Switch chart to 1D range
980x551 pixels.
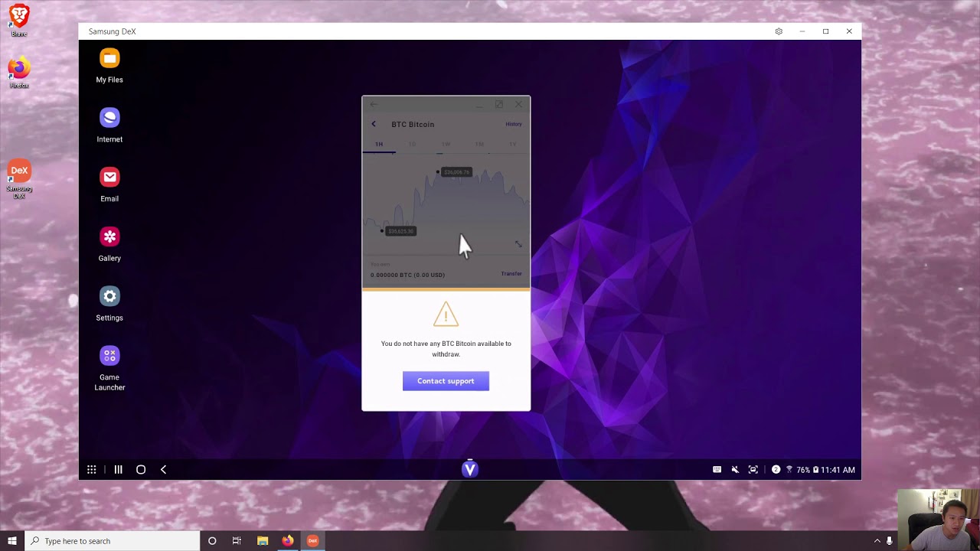[412, 144]
